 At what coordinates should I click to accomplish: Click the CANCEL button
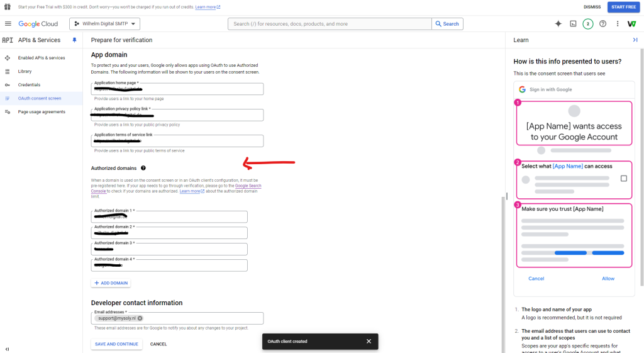(158, 344)
